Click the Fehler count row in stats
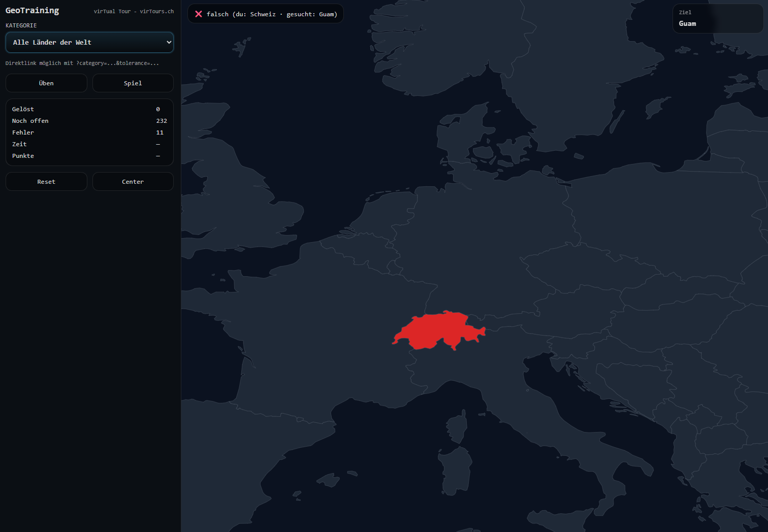 click(89, 132)
